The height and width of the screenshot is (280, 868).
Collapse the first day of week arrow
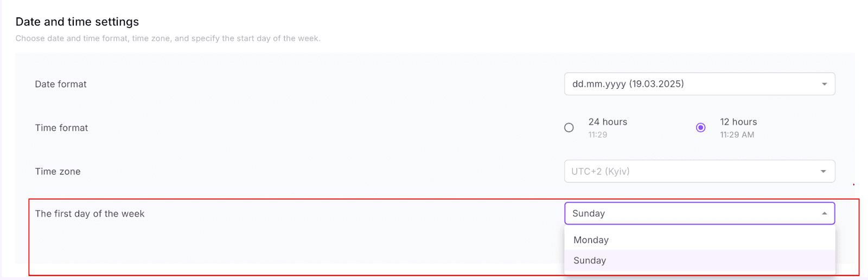(x=824, y=213)
